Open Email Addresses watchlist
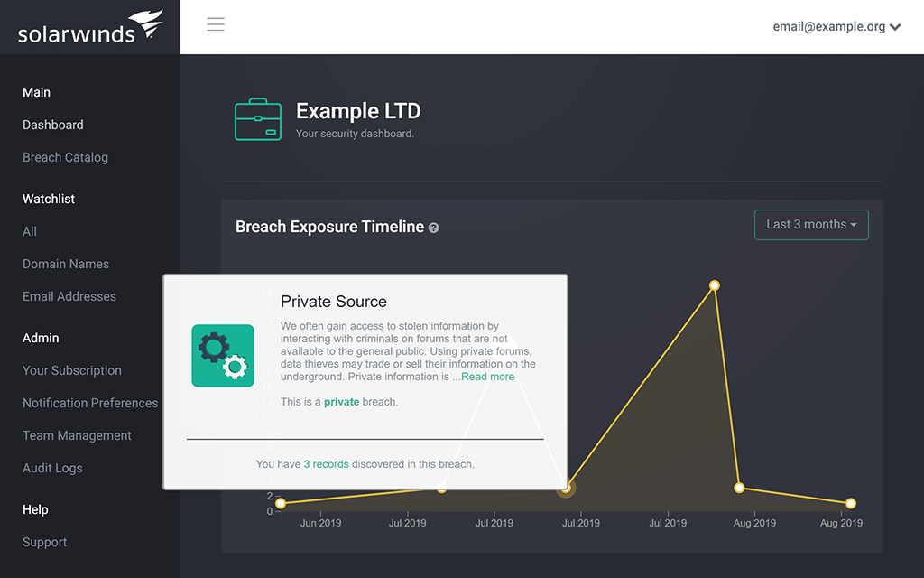 (69, 296)
